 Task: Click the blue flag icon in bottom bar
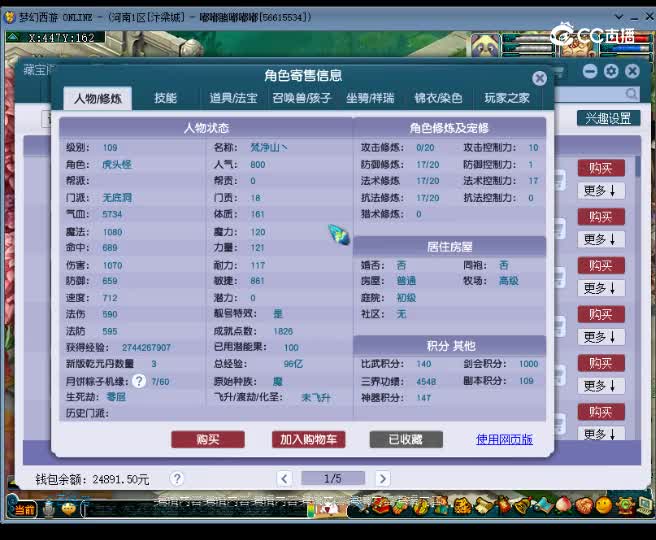[542, 505]
